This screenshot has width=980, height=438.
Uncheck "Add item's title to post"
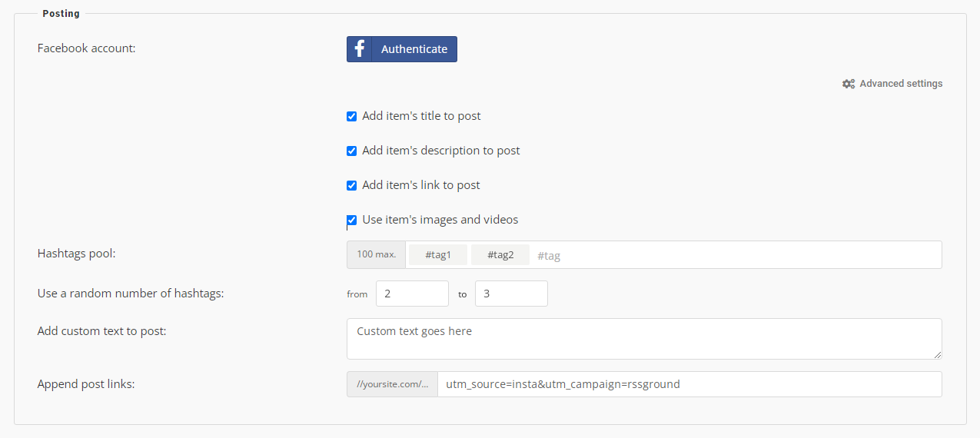[352, 117]
